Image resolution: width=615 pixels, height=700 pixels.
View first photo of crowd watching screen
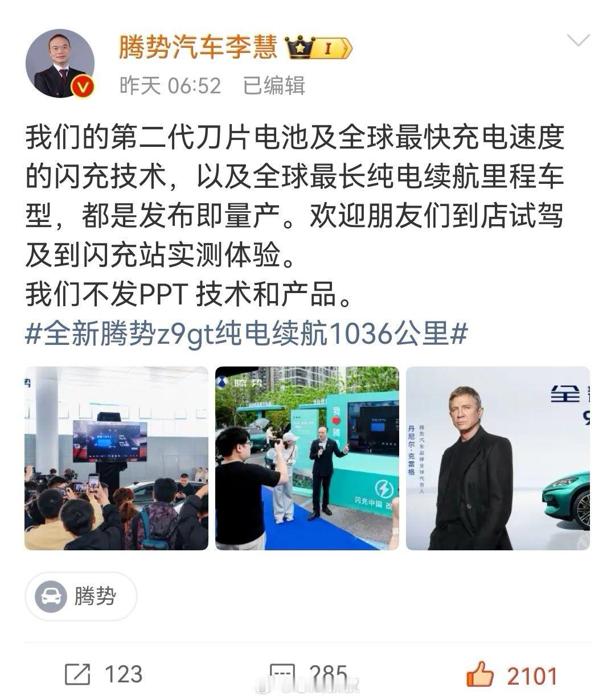[x=116, y=458]
